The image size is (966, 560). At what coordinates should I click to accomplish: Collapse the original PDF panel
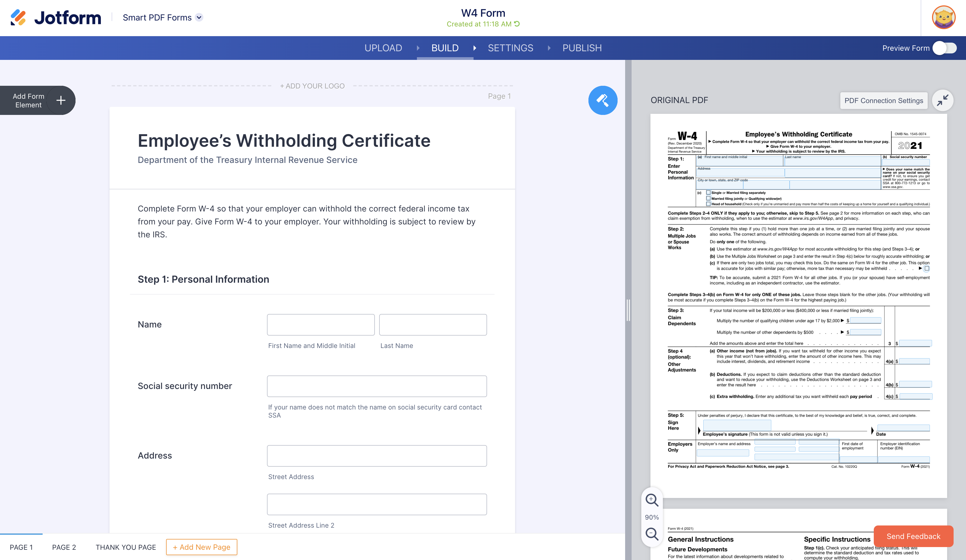942,100
